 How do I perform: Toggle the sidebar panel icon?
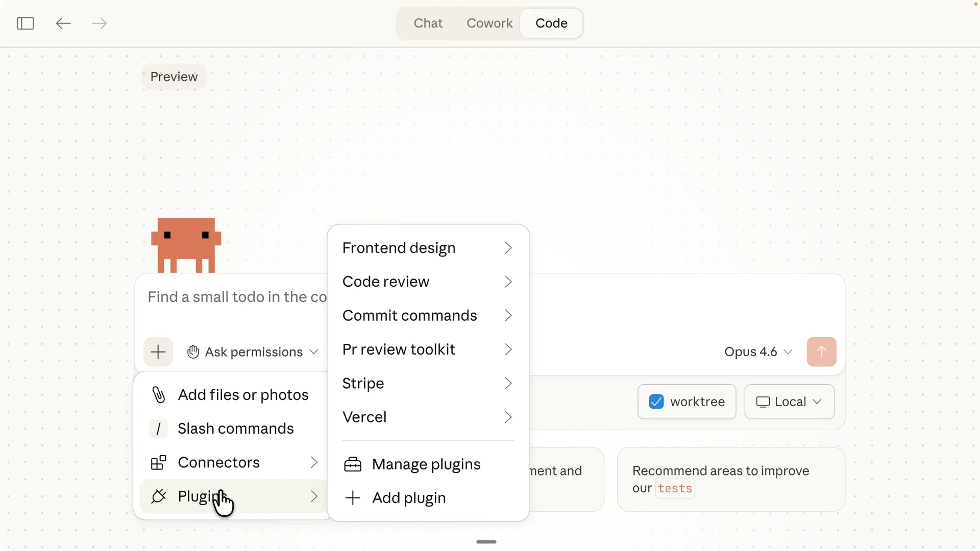pos(25,23)
